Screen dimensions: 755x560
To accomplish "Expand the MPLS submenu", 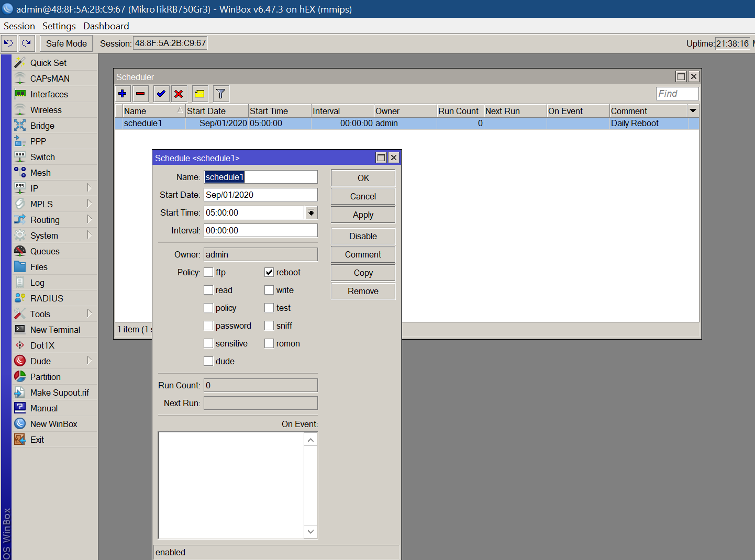I will (x=90, y=204).
